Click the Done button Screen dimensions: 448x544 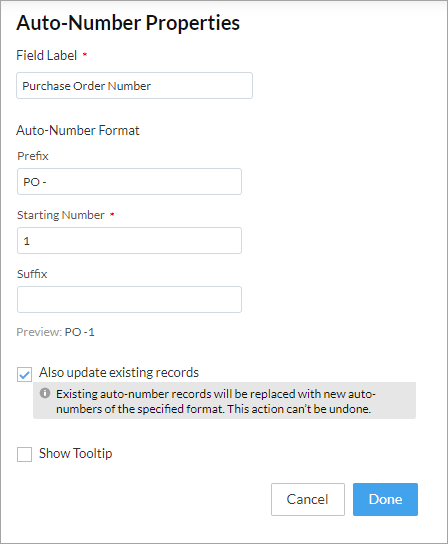point(385,499)
